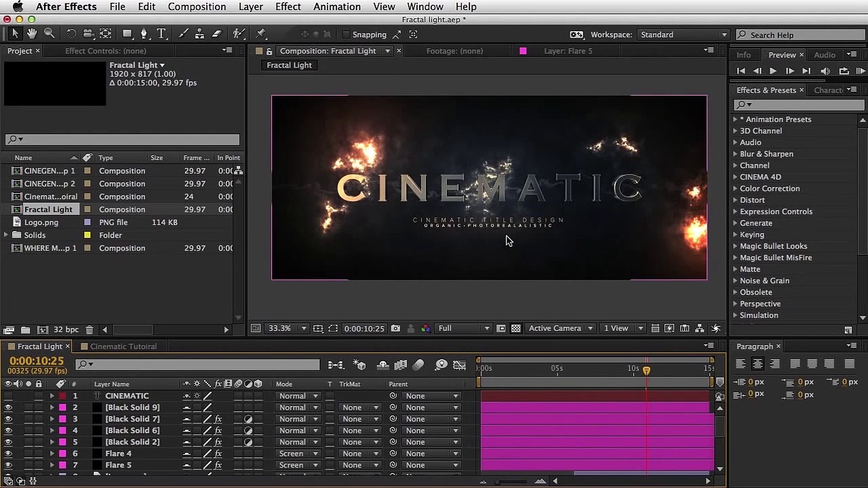Select the Hand tool
Screen dimensions: 868x488
coord(32,33)
